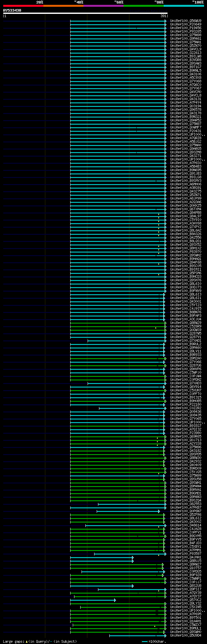Click label UniRef100_B9SMV3
The width and height of the screenshot is (207, 644).
tap(186, 181)
